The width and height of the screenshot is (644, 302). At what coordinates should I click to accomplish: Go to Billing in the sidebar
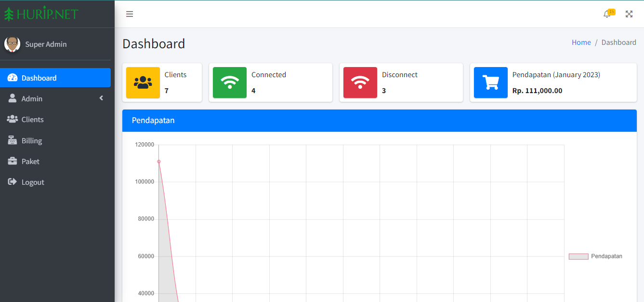click(x=32, y=141)
